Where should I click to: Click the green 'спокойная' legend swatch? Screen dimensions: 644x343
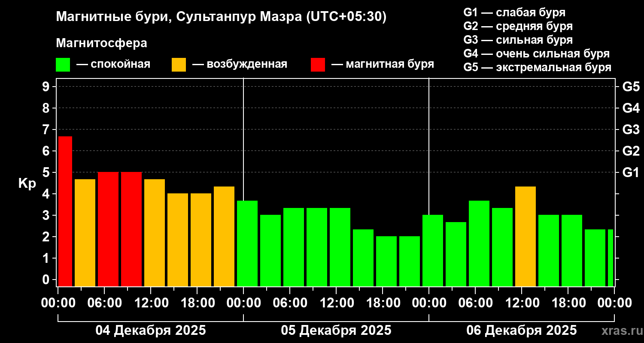click(63, 65)
